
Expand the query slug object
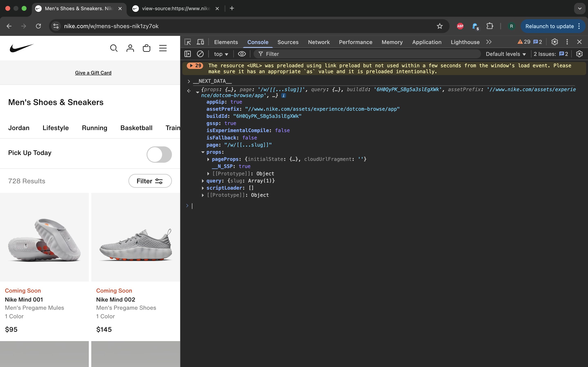[x=203, y=181]
